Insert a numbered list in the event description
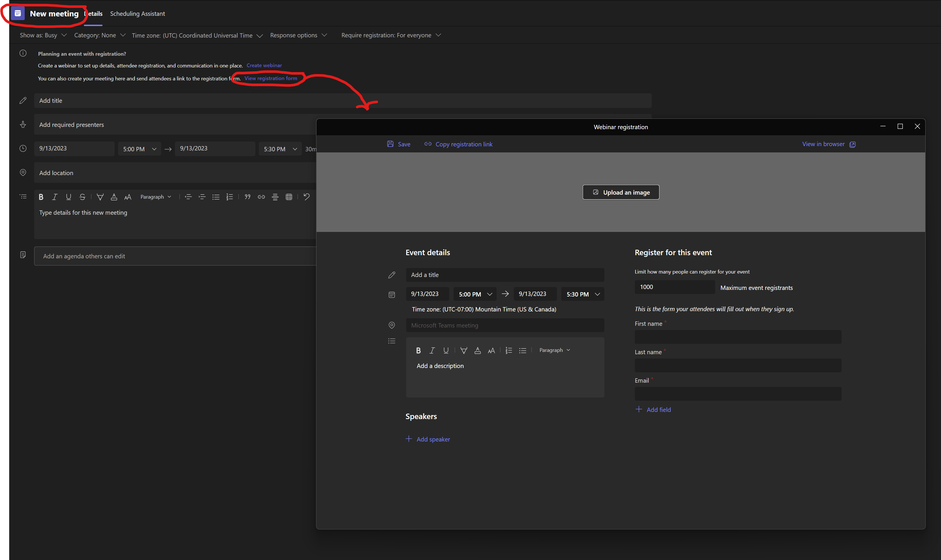This screenshot has height=560, width=941. pyautogui.click(x=509, y=350)
